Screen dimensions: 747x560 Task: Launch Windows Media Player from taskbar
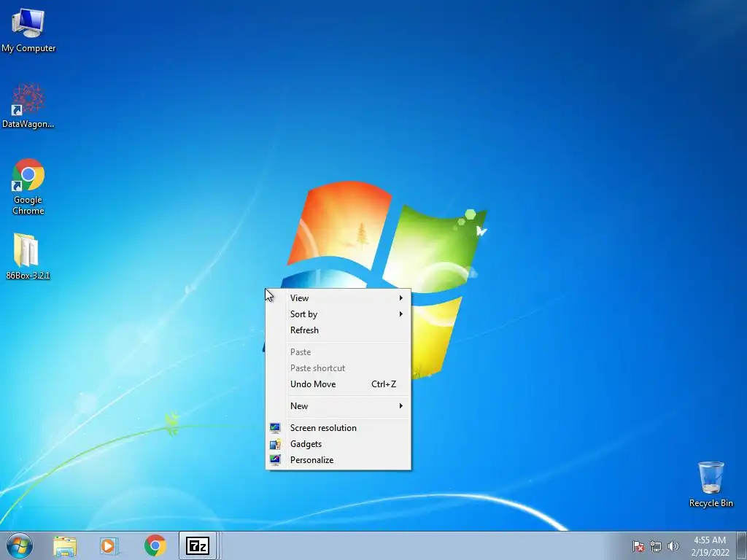coord(109,545)
